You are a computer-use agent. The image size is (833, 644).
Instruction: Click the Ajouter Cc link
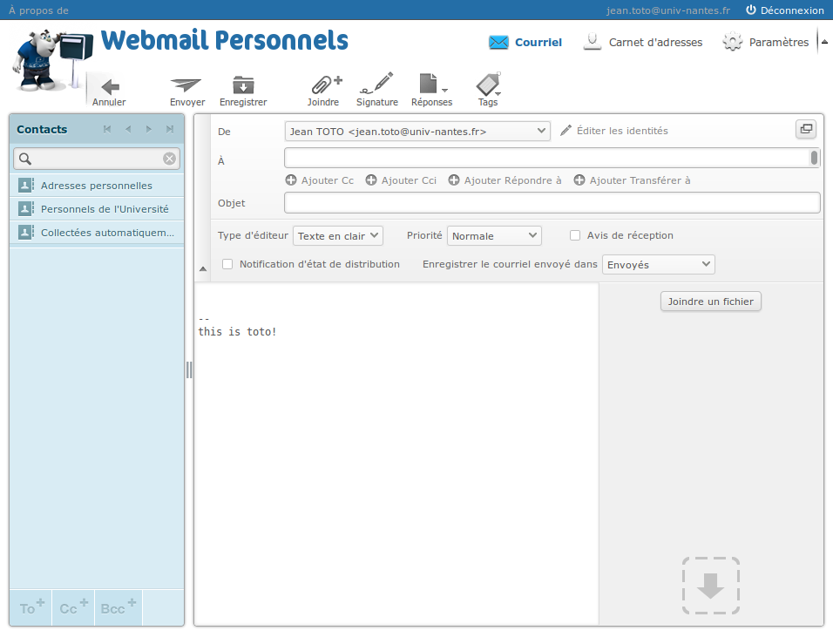coord(320,180)
